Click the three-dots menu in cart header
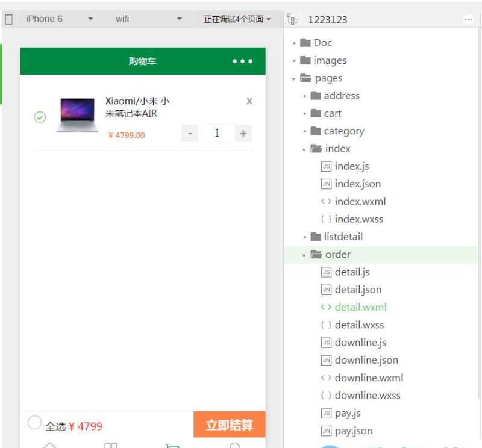The height and width of the screenshot is (448, 482). pos(243,61)
